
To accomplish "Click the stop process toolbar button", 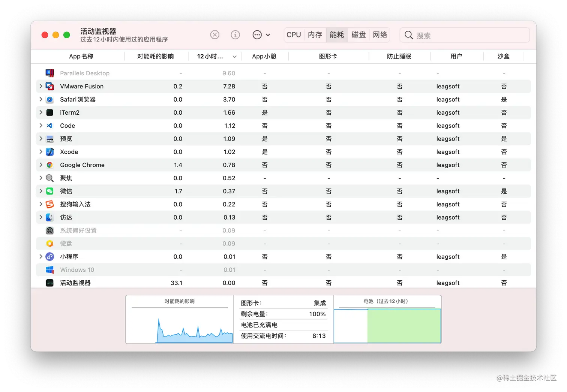I will pos(215,35).
